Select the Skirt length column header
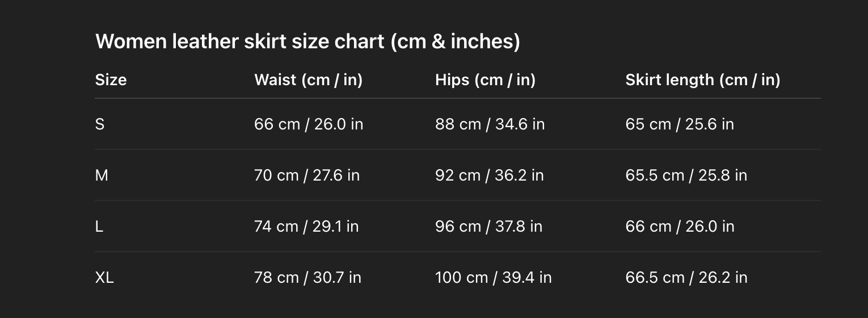Viewport: 868px width, 318px height. pyautogui.click(x=702, y=80)
